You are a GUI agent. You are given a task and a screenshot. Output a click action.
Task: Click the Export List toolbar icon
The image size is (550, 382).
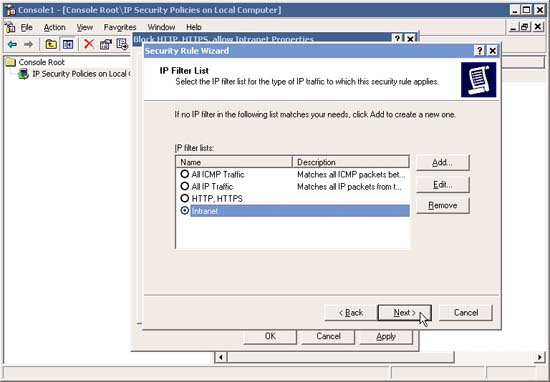122,44
